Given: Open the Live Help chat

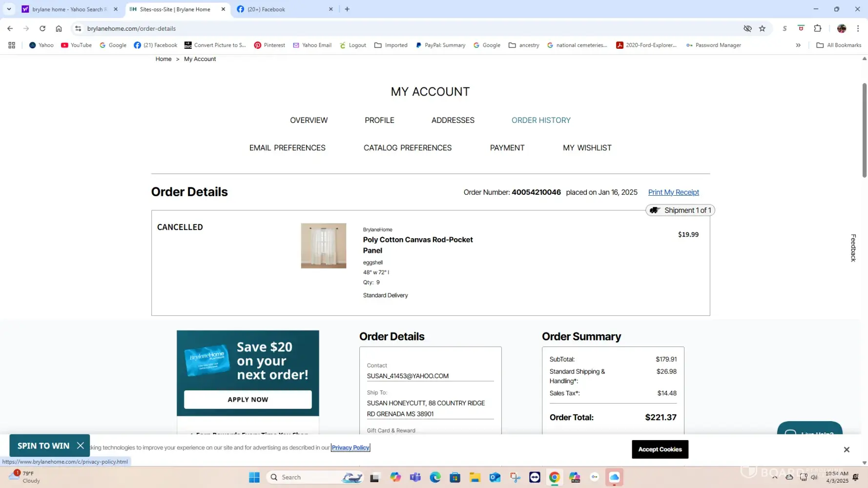Looking at the screenshot, I should (x=809, y=428).
